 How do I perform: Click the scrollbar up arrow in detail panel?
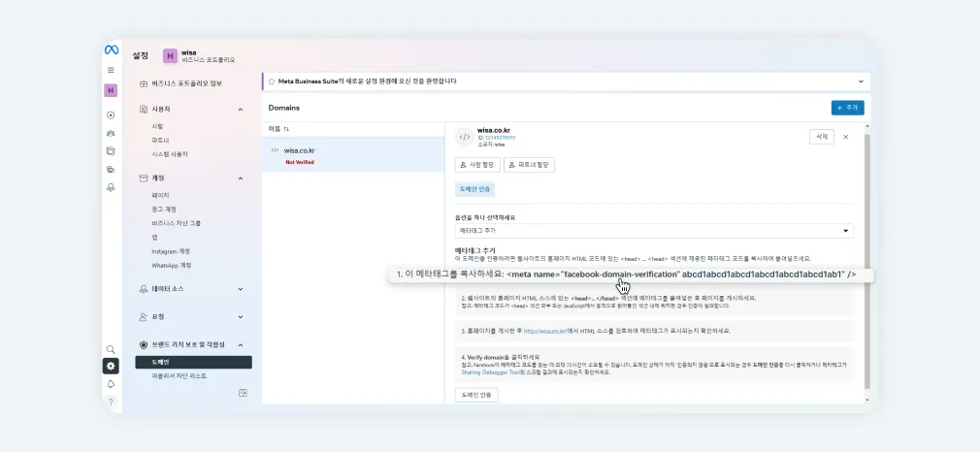pyautogui.click(x=866, y=126)
